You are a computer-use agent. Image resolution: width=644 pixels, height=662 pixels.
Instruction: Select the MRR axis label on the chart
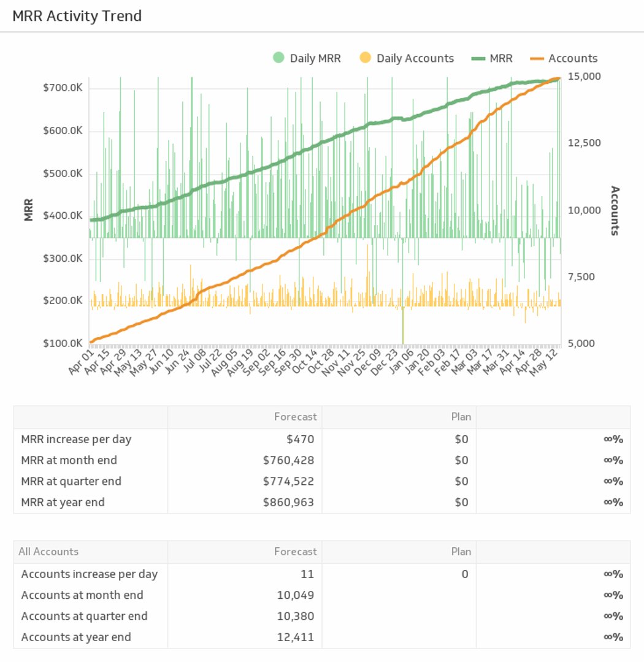(28, 210)
